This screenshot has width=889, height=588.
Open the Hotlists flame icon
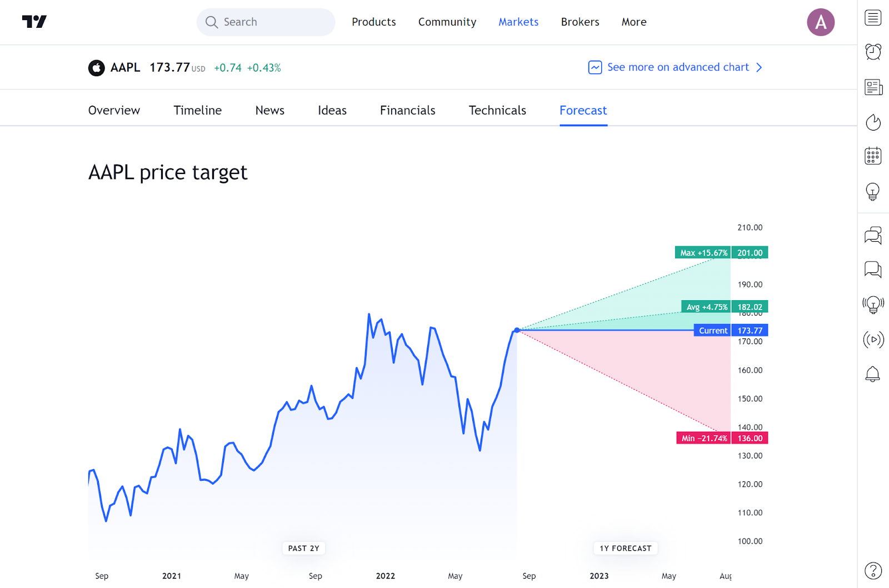(873, 122)
